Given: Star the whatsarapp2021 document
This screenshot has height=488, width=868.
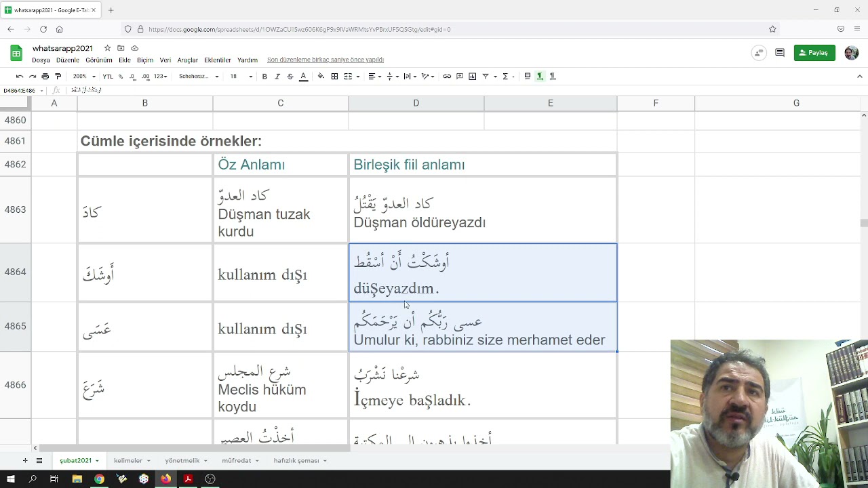Looking at the screenshot, I should 107,48.
